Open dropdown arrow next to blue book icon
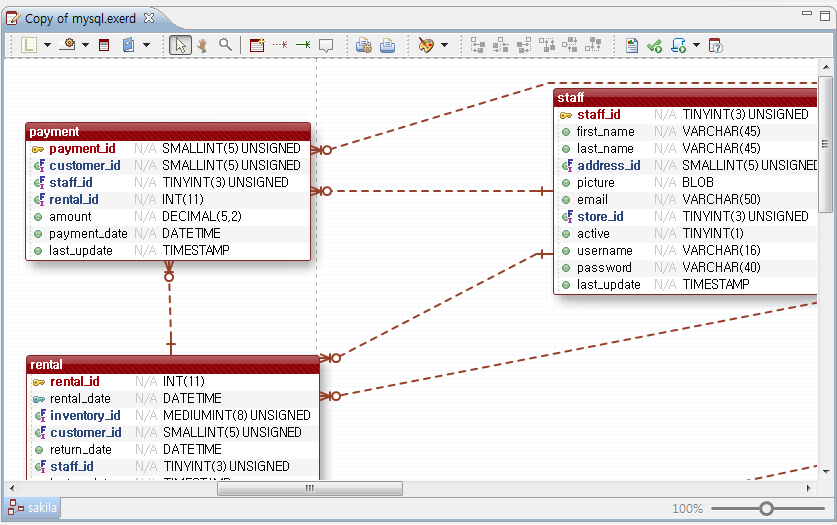The image size is (837, 525). pos(146,45)
